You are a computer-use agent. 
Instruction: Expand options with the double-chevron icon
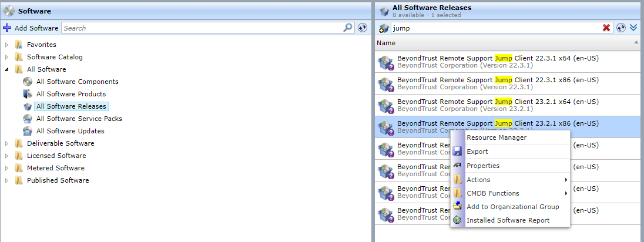[x=633, y=28]
